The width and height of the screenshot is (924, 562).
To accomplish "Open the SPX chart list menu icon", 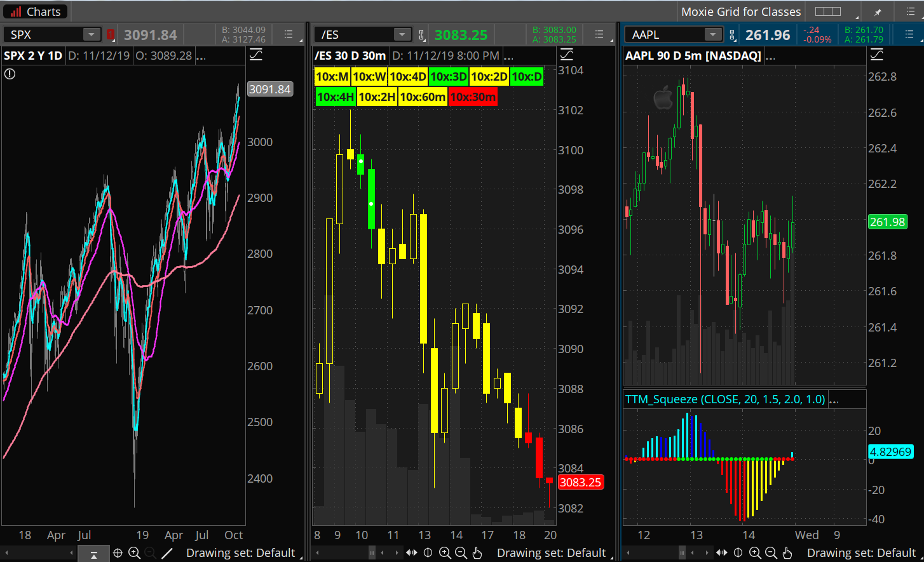I will pyautogui.click(x=289, y=34).
